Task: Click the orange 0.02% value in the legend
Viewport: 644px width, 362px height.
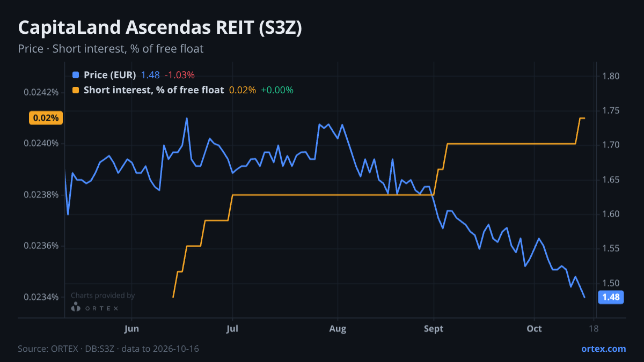Action: (243, 90)
